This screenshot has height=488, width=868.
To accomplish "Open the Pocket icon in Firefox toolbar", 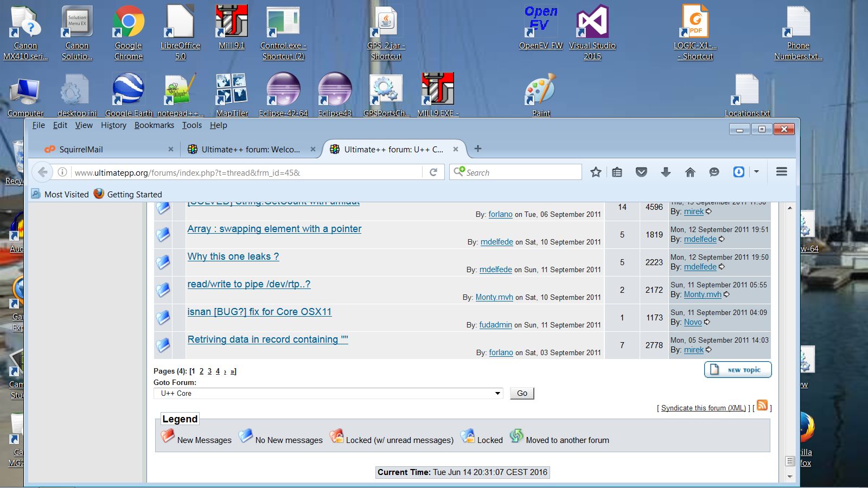I will [641, 172].
